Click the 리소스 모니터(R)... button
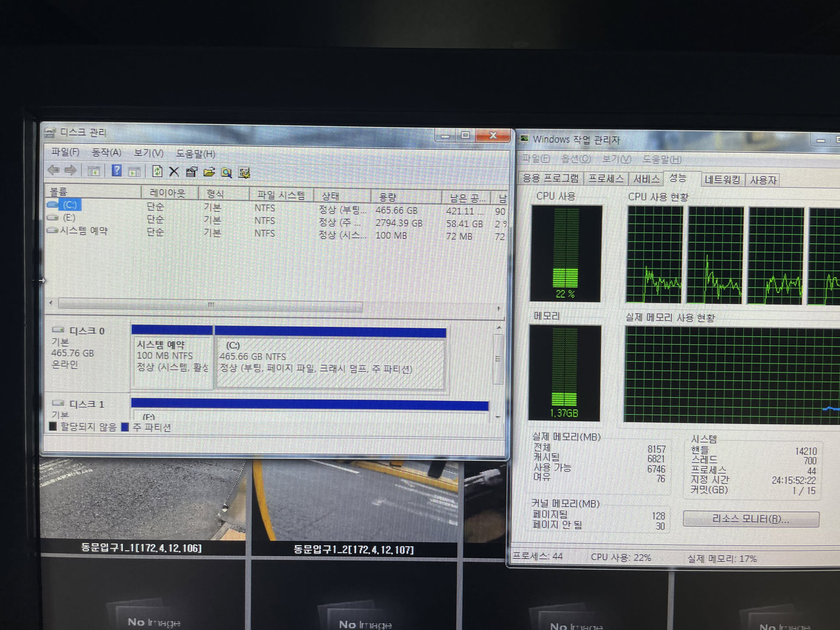Screen dimensions: 840x630 coord(751,519)
